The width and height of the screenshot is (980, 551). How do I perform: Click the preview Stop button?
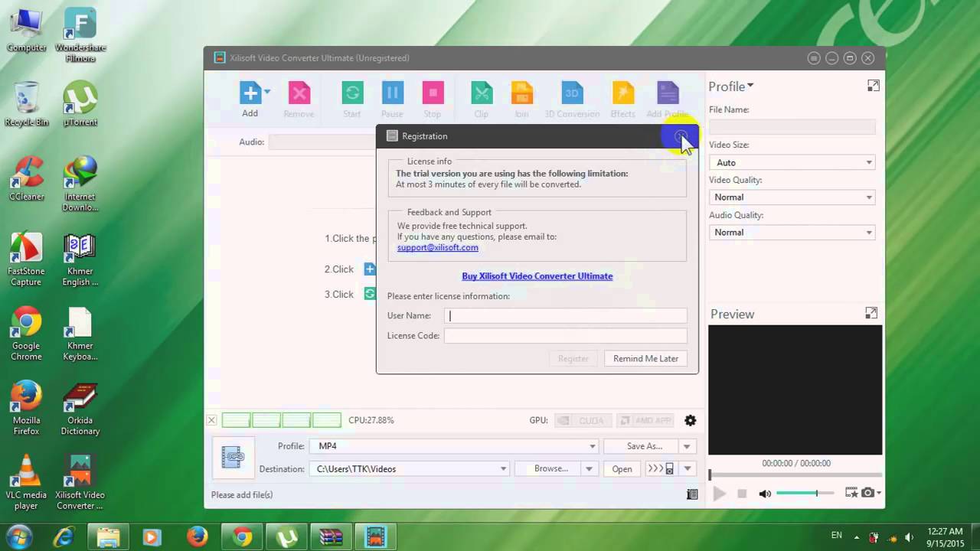(742, 494)
